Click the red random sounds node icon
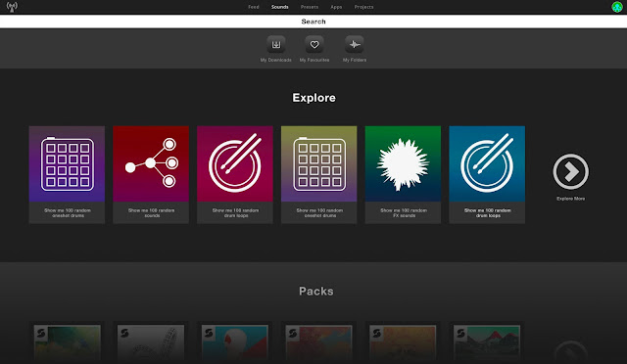627x364 pixels. [151, 163]
